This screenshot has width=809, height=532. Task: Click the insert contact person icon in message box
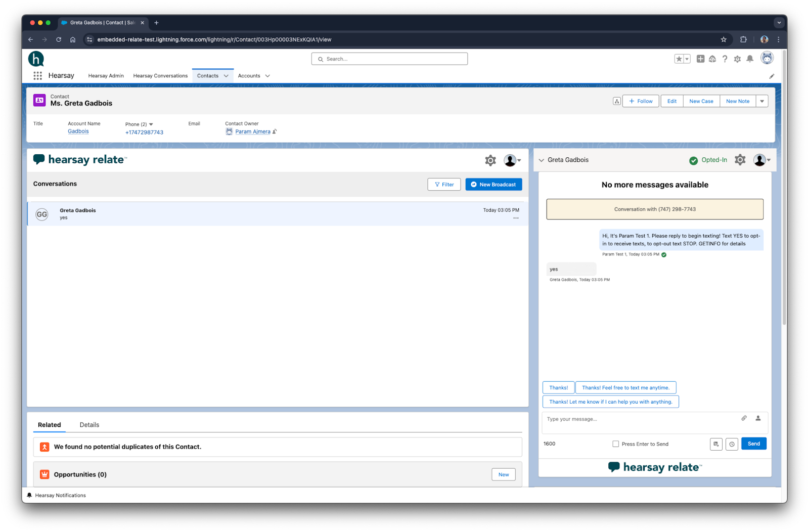click(x=758, y=418)
